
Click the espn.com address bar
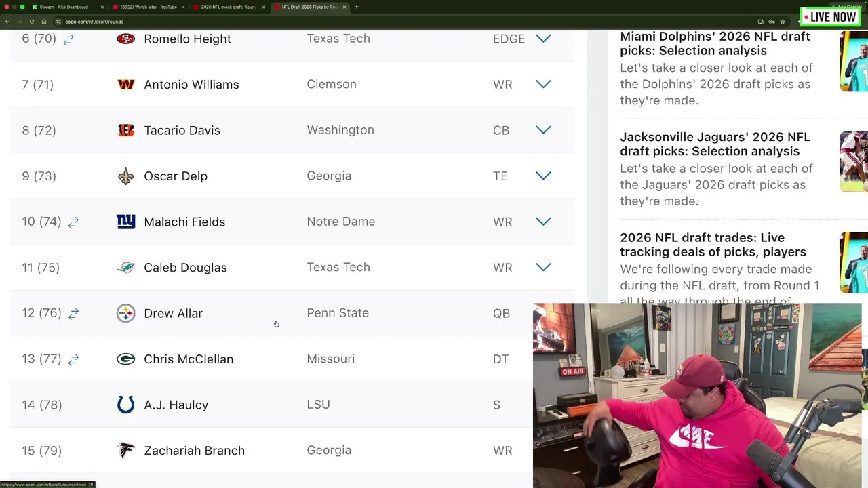click(x=407, y=22)
